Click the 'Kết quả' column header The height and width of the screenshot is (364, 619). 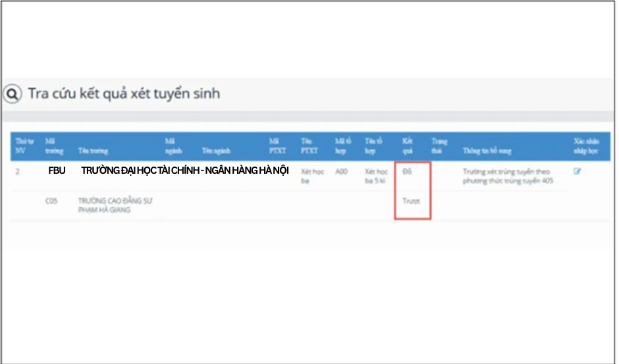pyautogui.click(x=408, y=145)
